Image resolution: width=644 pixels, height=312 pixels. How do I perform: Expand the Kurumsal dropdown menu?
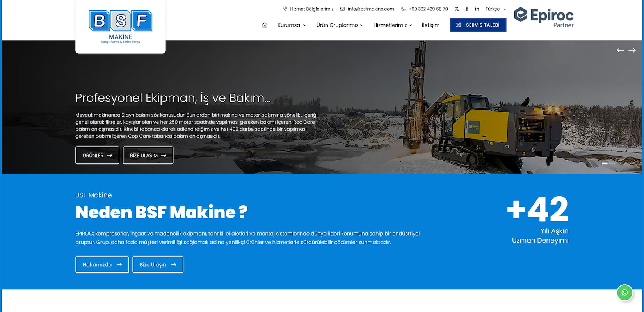click(x=292, y=25)
